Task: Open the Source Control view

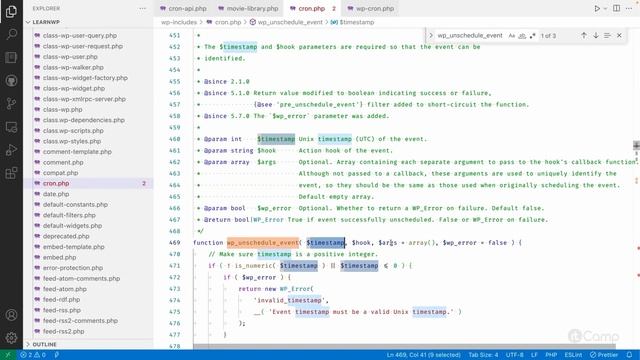Action: click(x=11, y=104)
